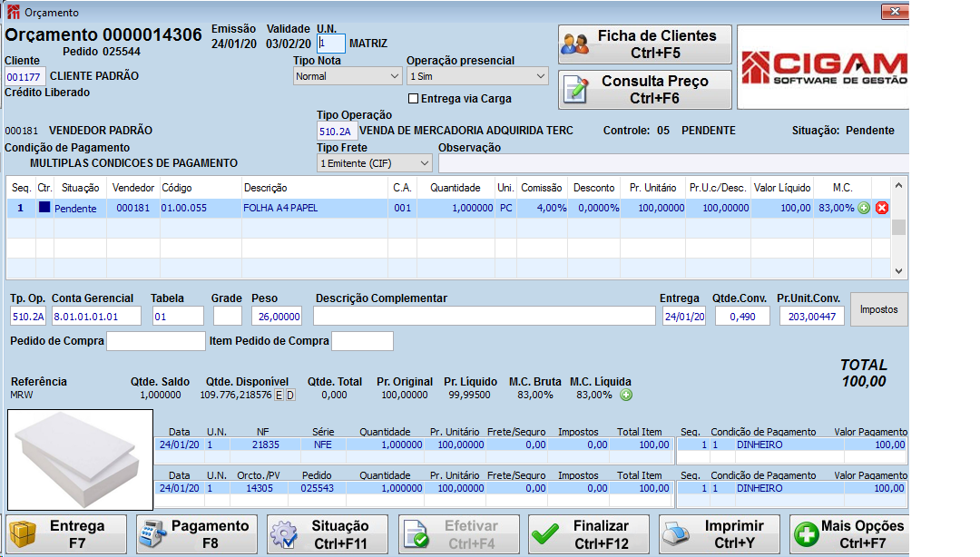980x557 pixels.
Task: Click the U.N. input field
Action: (x=331, y=44)
